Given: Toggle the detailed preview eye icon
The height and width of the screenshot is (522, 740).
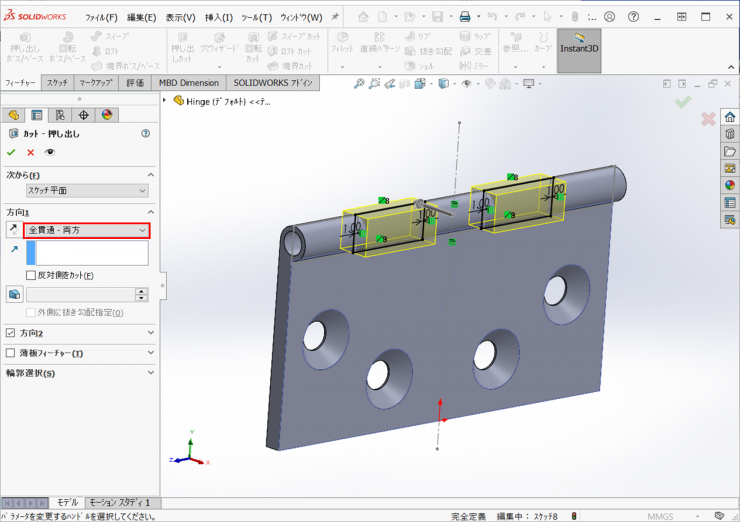Looking at the screenshot, I should [x=49, y=152].
